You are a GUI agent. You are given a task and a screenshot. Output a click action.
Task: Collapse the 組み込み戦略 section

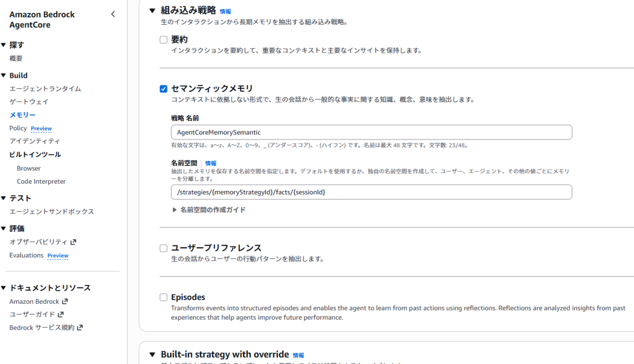[x=152, y=10]
